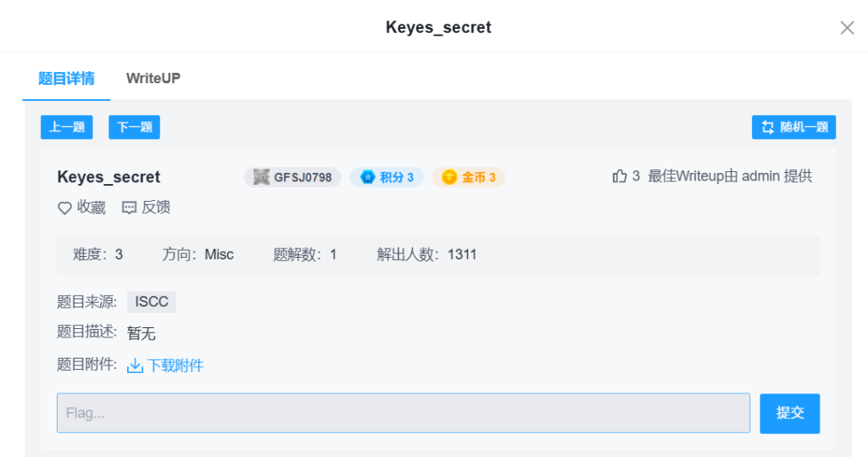Open the 反馈 feedback link
The height and width of the screenshot is (457, 868).
(x=156, y=208)
